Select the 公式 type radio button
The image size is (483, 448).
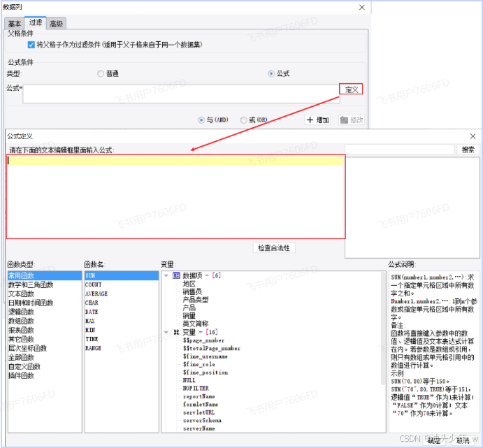[x=271, y=73]
